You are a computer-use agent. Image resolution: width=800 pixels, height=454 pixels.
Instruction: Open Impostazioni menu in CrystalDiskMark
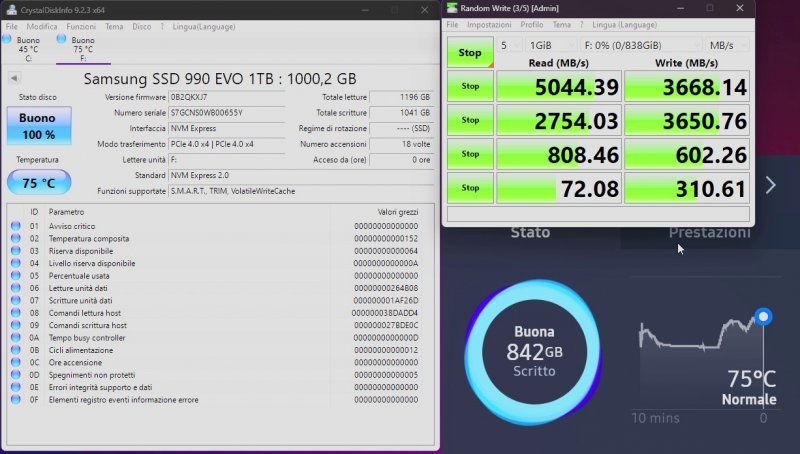[489, 24]
